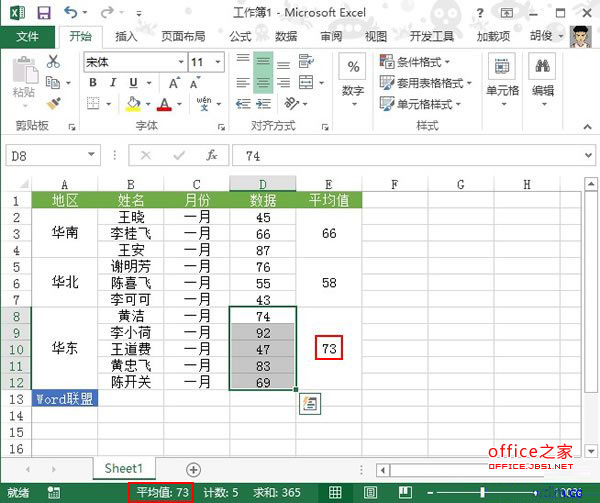Apply the red font color A
The image size is (600, 503).
click(x=164, y=104)
